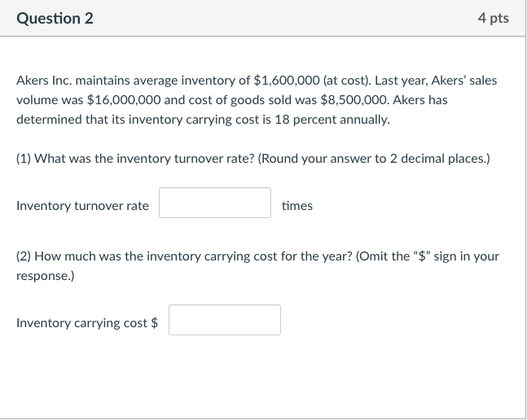Click the "18 percent" carrying cost text
Screen dimensions: 527x420
click(294, 119)
